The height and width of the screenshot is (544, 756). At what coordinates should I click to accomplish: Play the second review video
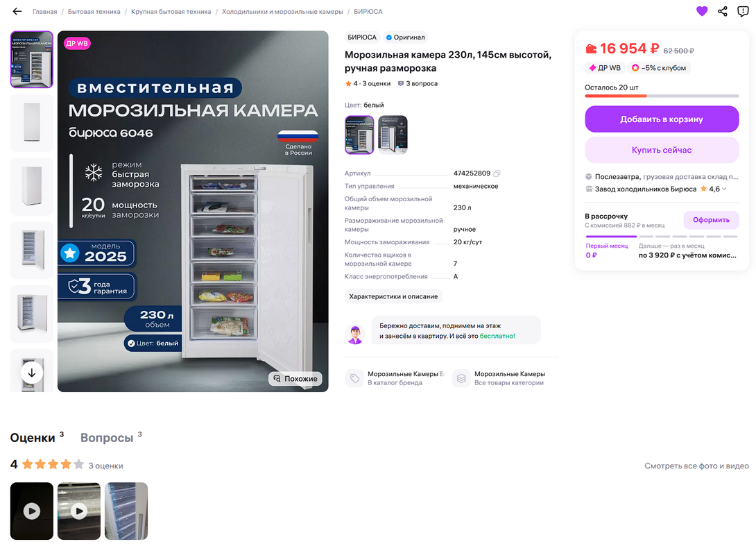[x=79, y=511]
